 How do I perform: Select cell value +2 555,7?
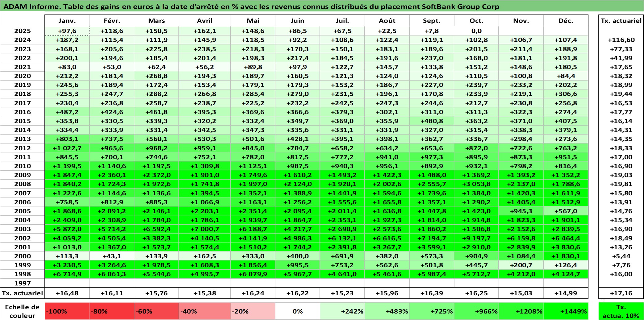tap(432, 184)
